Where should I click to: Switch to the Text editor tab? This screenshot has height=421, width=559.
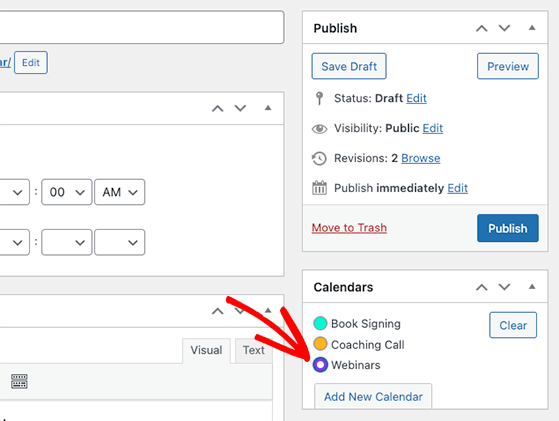point(253,350)
